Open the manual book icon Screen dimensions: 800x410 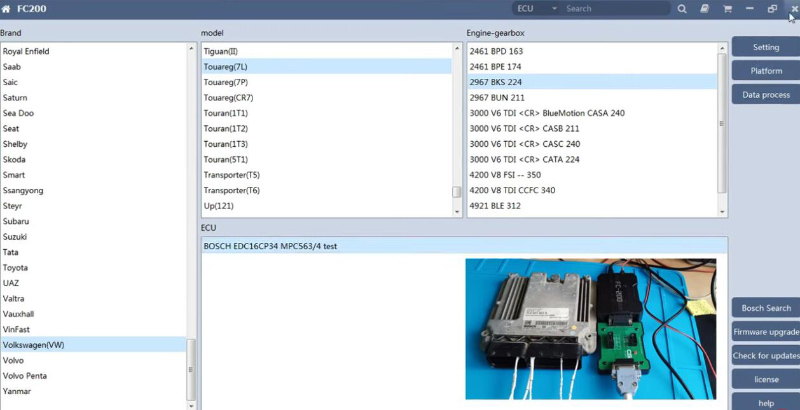tap(705, 9)
